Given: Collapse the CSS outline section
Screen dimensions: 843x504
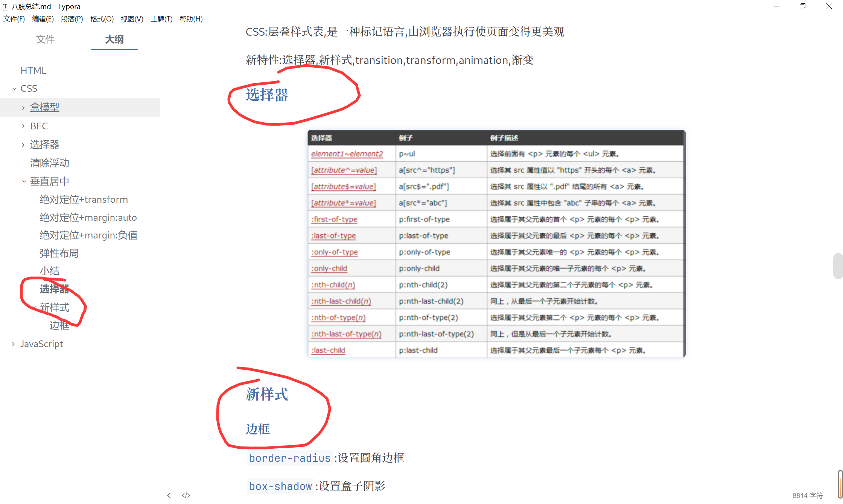Looking at the screenshot, I should pos(15,88).
